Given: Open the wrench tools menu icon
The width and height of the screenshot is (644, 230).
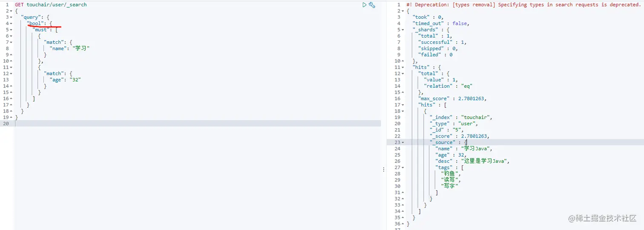Looking at the screenshot, I should coord(372,5).
